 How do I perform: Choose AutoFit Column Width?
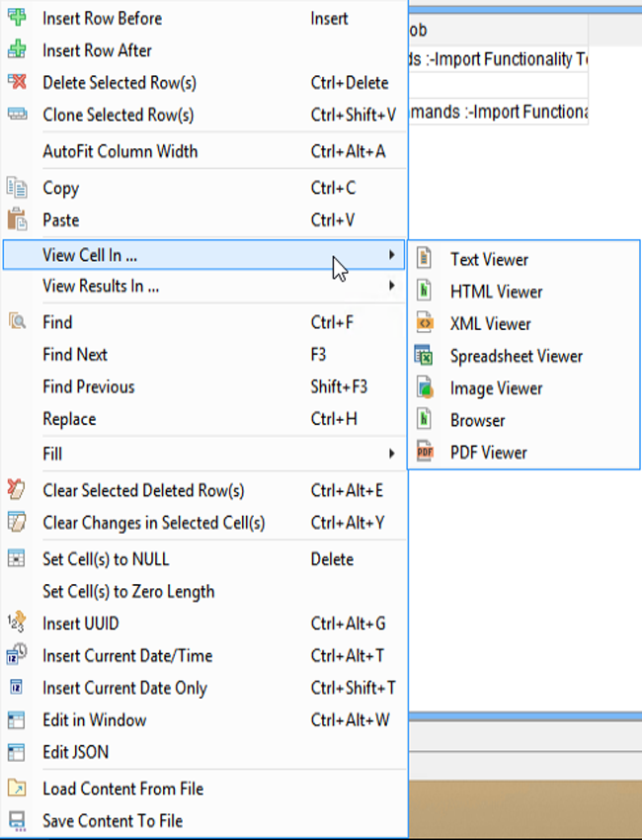[x=120, y=151]
